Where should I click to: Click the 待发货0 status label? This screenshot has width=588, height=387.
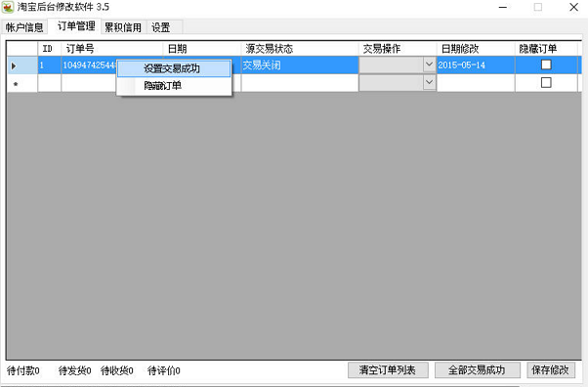point(74,370)
